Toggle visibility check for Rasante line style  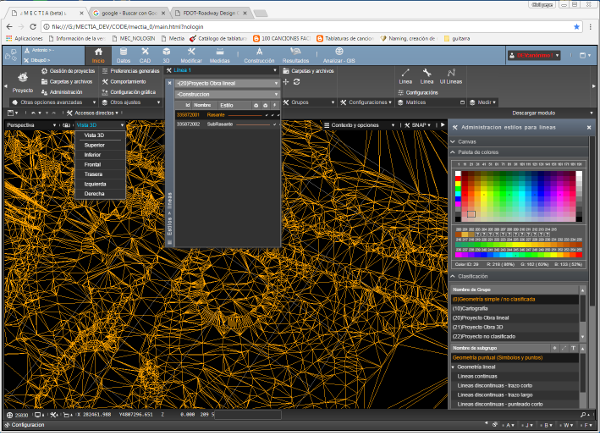pyautogui.click(x=267, y=116)
